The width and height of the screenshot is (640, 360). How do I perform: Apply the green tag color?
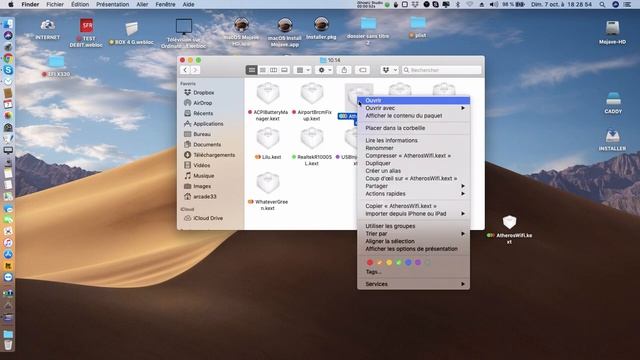(x=398, y=262)
